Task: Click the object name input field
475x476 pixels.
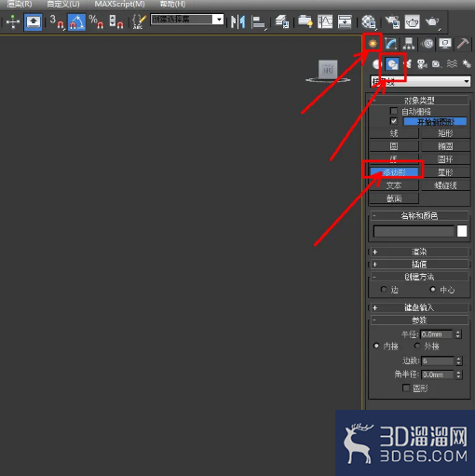Action: (414, 231)
